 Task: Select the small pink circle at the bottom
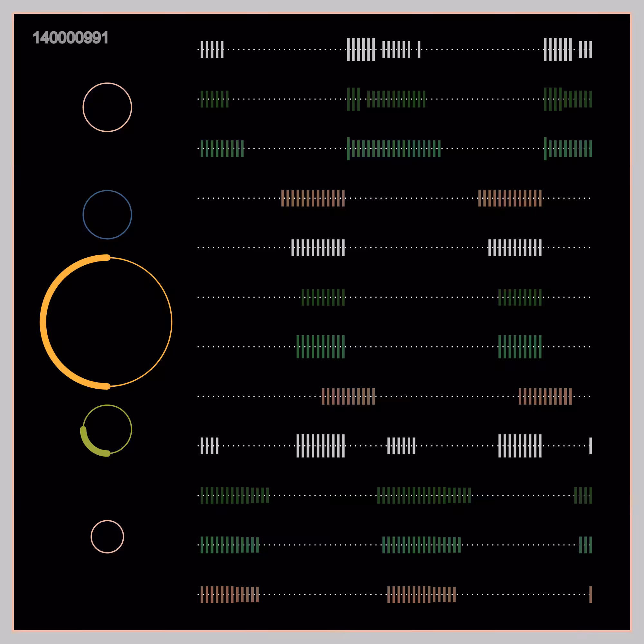[x=107, y=537]
